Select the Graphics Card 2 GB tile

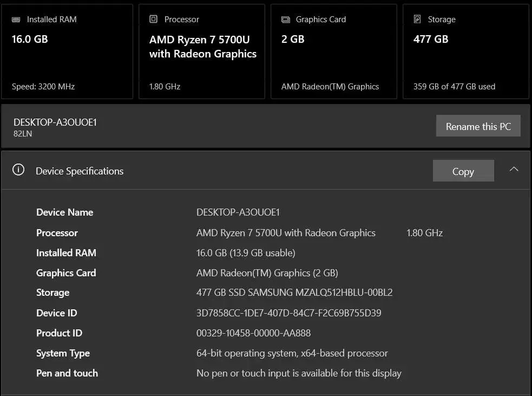click(x=333, y=52)
